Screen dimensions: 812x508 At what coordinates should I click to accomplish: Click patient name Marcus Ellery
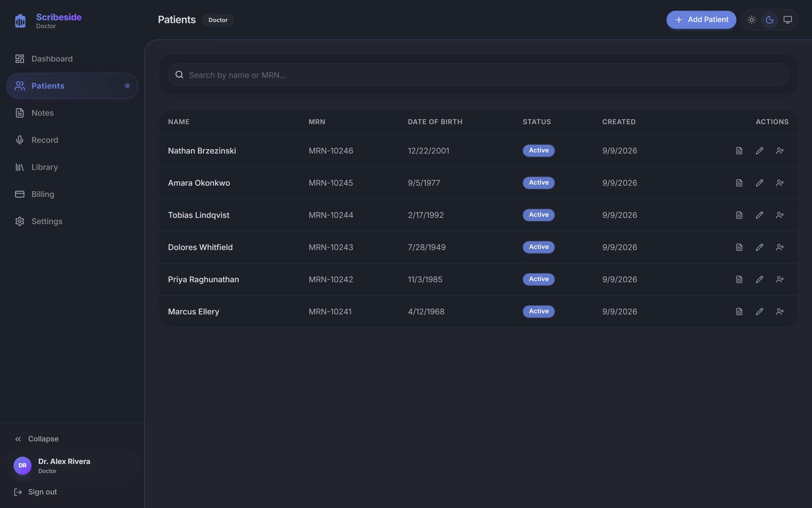pyautogui.click(x=194, y=312)
